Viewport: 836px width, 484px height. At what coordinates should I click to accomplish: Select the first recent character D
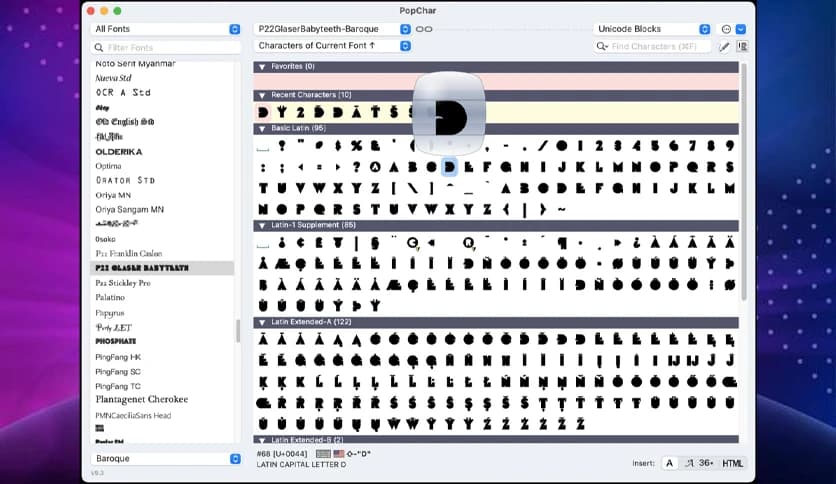coord(263,112)
